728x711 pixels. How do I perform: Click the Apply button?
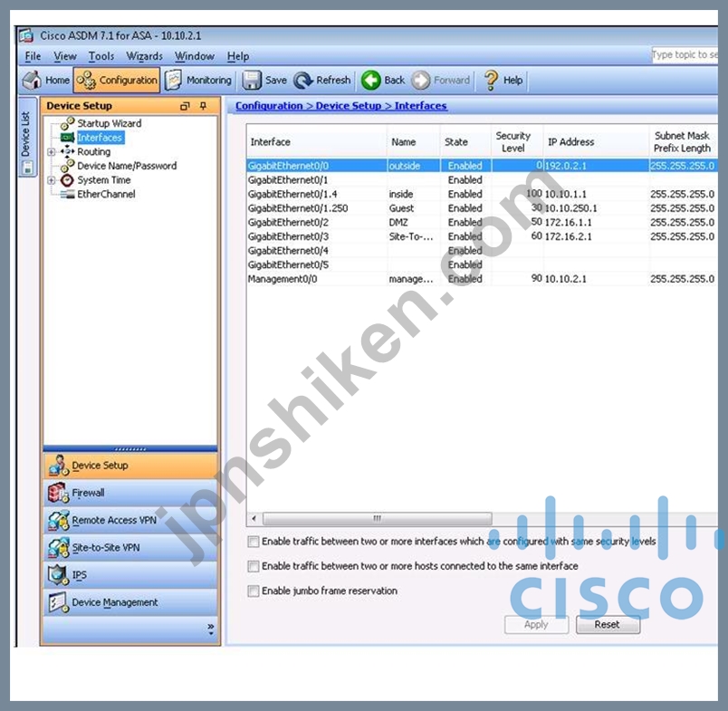pos(536,625)
